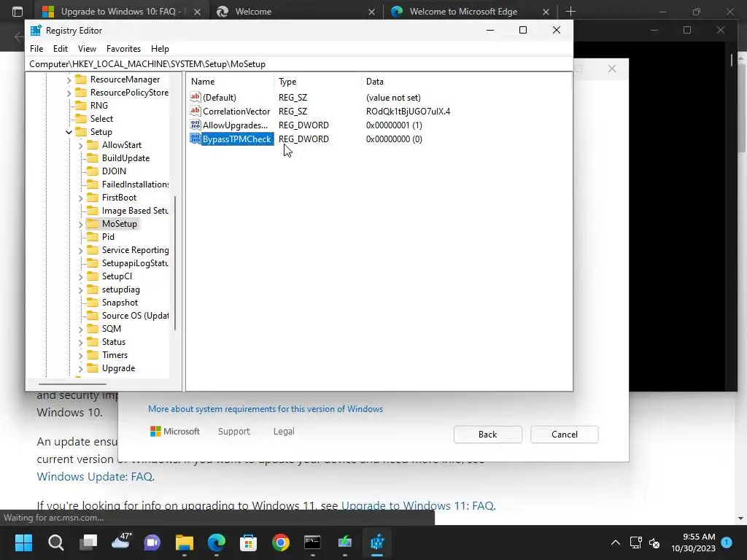The height and width of the screenshot is (560, 747).
Task: Open the Legal link in setup dialog
Action: pos(284,432)
